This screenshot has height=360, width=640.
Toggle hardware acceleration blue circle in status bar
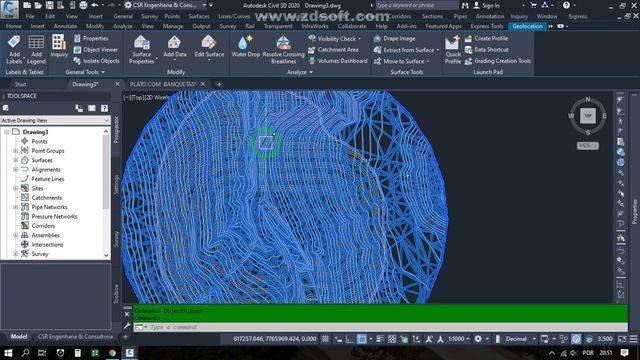576,339
